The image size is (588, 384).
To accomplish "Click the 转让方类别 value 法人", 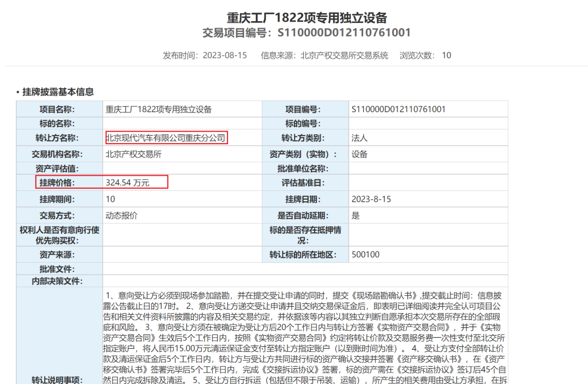I will pyautogui.click(x=359, y=138).
